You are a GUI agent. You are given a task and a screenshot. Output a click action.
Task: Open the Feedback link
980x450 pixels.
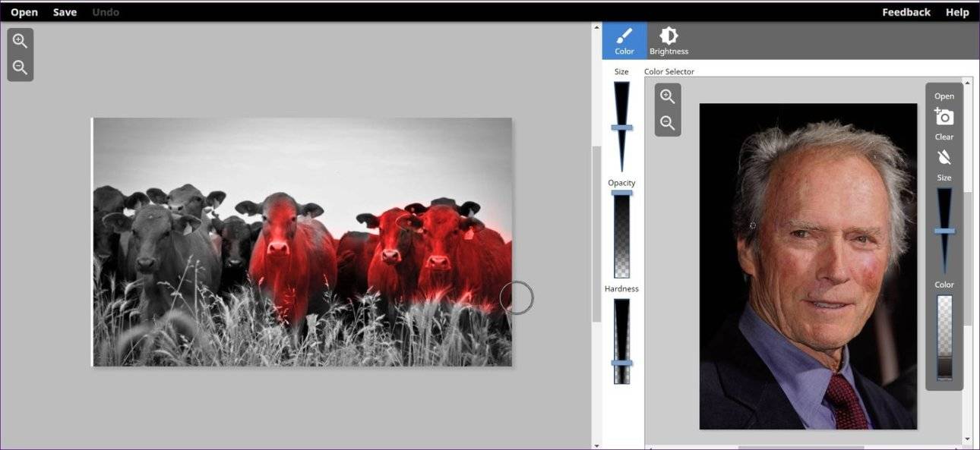[906, 12]
